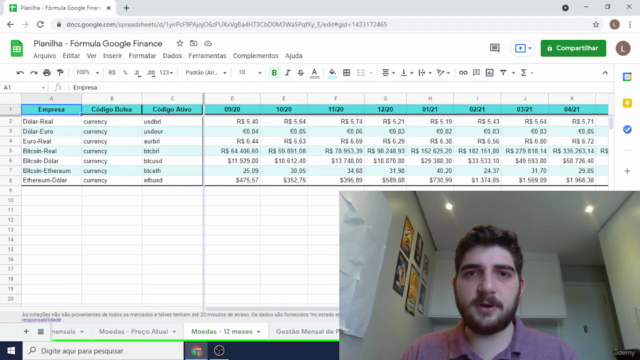
Task: Click the Redo icon in toolbar
Action: (33, 73)
